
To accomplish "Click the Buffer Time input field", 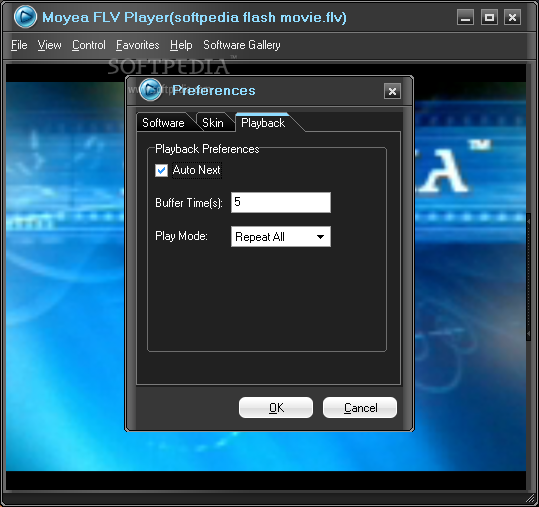I will 281,202.
